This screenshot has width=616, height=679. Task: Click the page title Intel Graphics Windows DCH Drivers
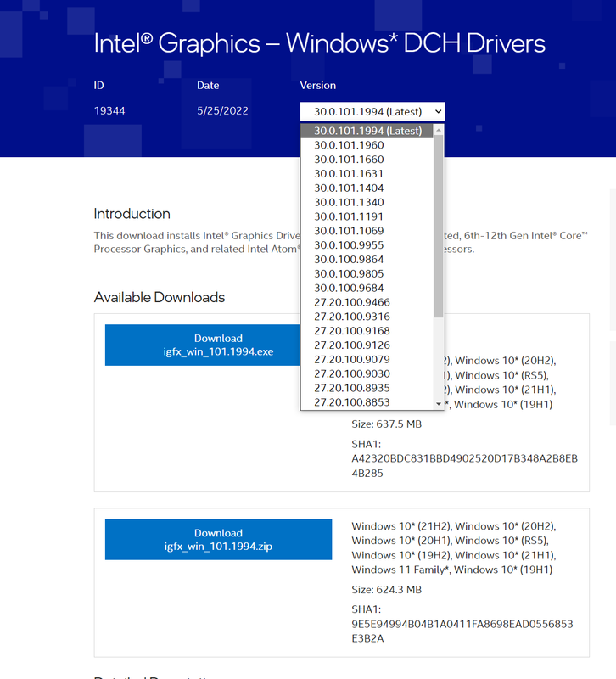click(x=320, y=43)
